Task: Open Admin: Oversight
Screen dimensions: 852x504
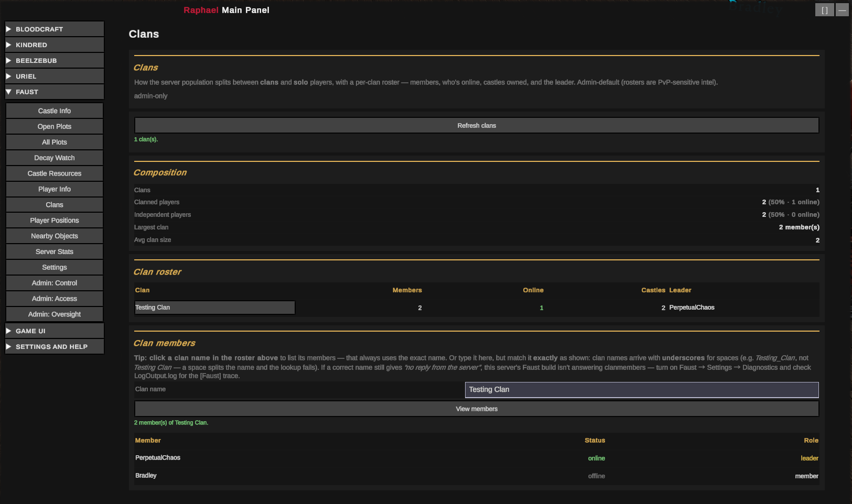Action: click(55, 314)
